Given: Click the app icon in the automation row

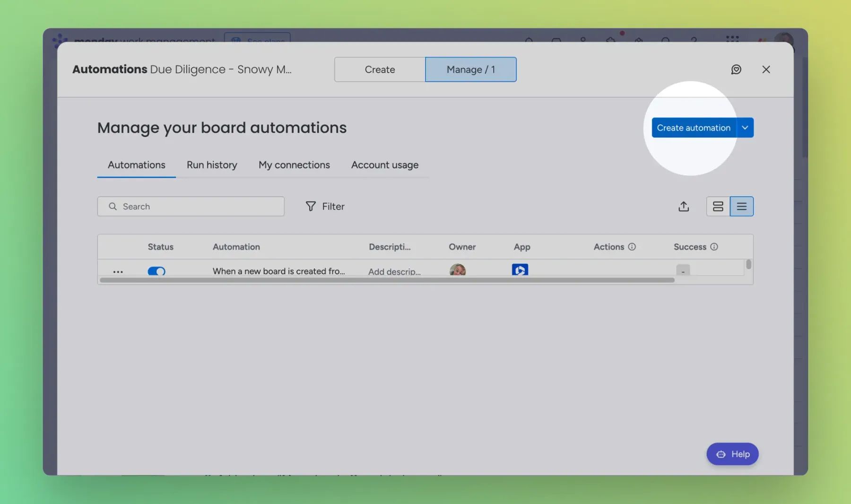Looking at the screenshot, I should click(520, 270).
